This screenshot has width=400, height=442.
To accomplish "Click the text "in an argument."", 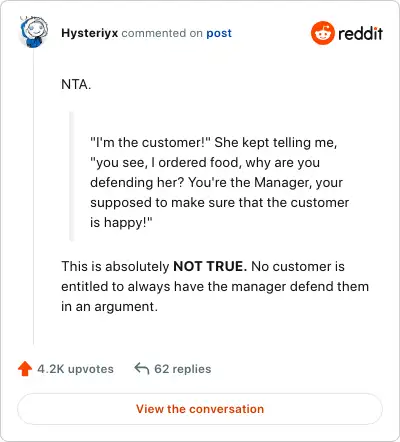I will pos(109,306).
